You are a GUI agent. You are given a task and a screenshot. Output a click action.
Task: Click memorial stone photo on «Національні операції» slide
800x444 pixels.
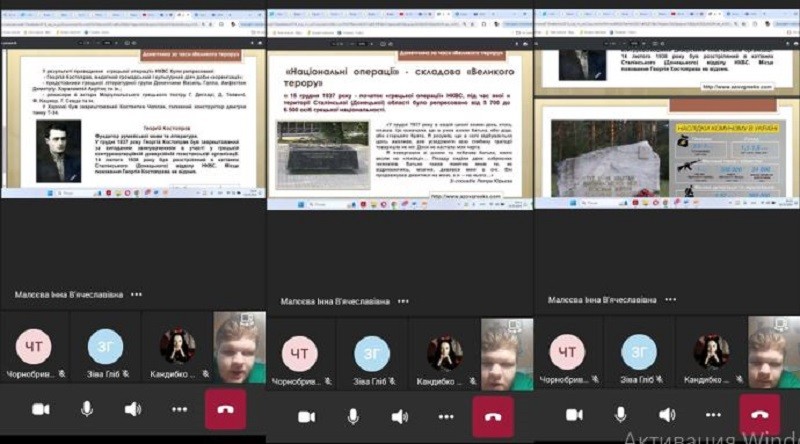coord(322,155)
